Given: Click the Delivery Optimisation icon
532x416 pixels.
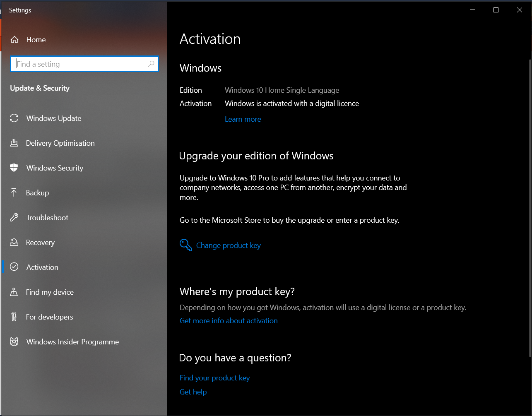Looking at the screenshot, I should (x=14, y=143).
